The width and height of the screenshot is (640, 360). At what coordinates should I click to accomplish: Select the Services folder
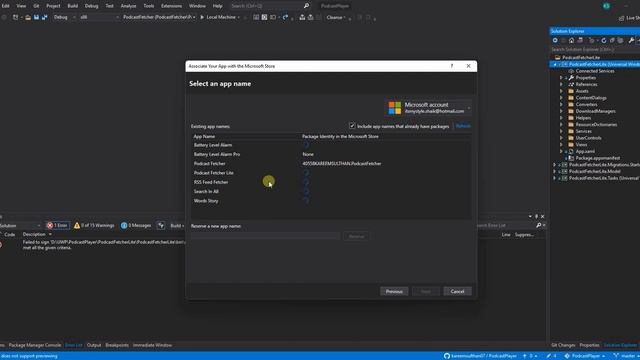583,131
